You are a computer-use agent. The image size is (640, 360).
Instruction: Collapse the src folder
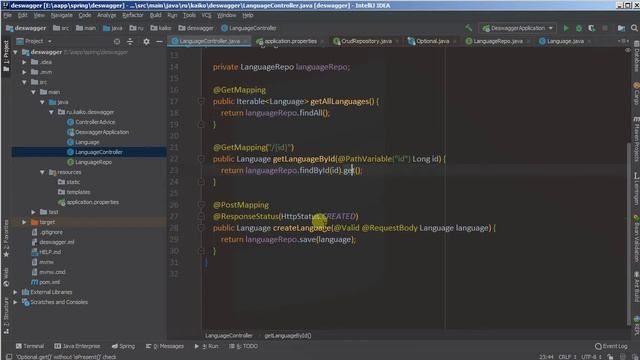click(x=24, y=82)
